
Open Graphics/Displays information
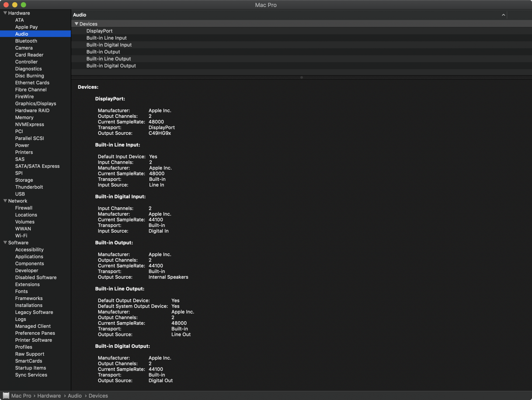[x=35, y=103]
